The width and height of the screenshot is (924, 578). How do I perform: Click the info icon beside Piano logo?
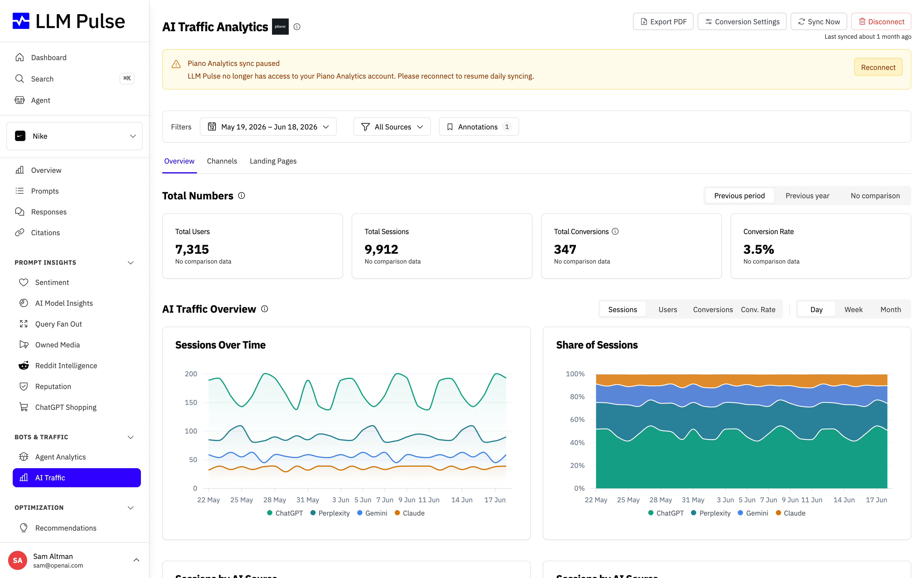297,27
